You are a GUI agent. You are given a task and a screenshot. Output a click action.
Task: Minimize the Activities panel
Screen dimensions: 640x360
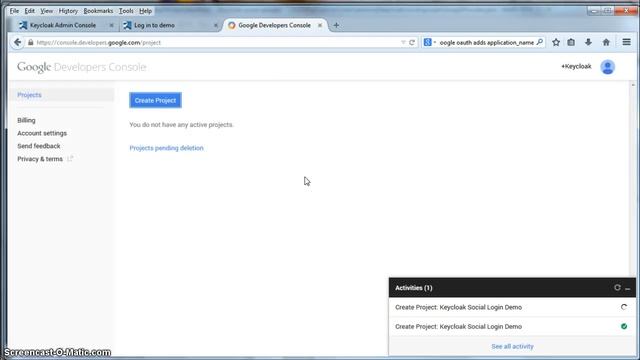[x=628, y=288]
